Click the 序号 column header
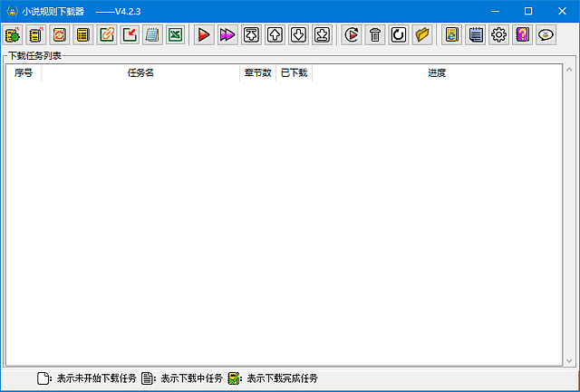This screenshot has height=392, width=580. 24,72
